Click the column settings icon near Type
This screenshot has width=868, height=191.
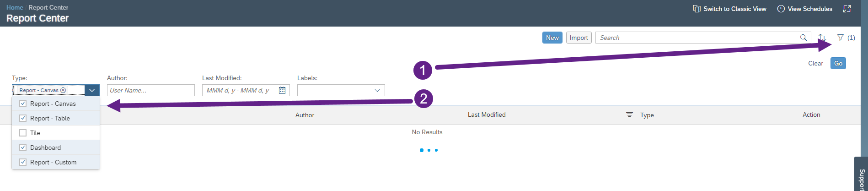pyautogui.click(x=629, y=115)
